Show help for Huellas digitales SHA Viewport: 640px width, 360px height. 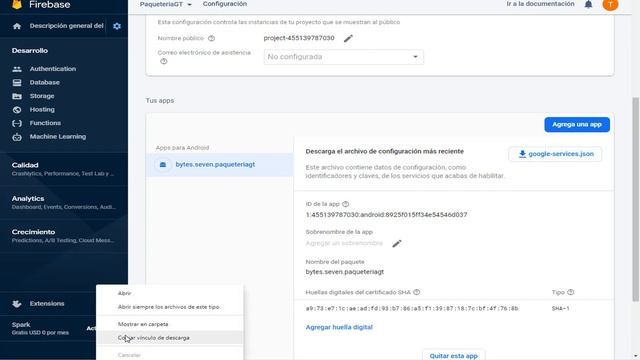[x=417, y=292]
